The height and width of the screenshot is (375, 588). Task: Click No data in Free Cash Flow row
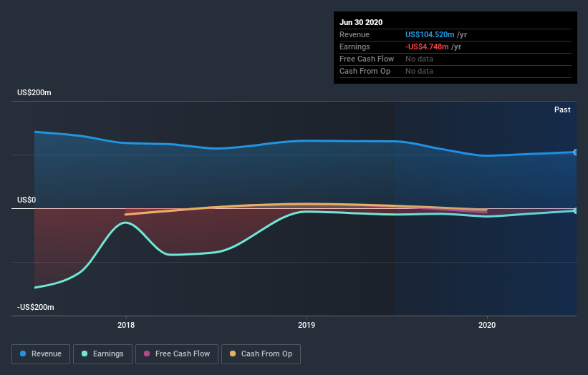[x=419, y=59]
